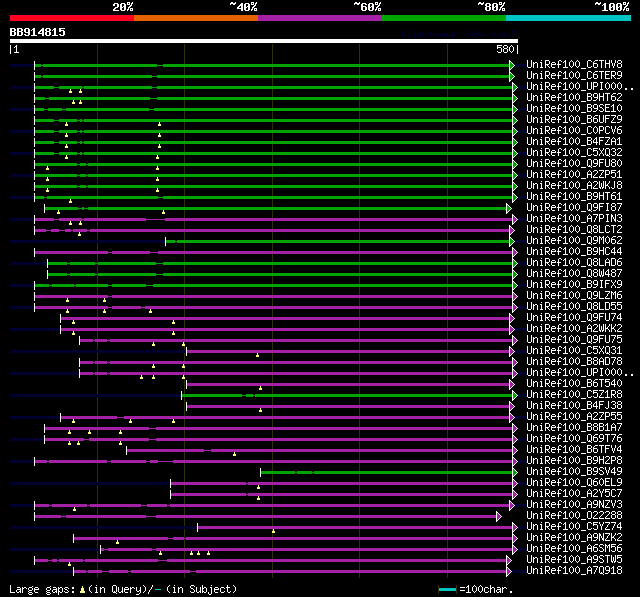Viewport: 640px width, 597px height.
Task: Select the UniRef100_A2ZP51 label
Action: (x=574, y=175)
